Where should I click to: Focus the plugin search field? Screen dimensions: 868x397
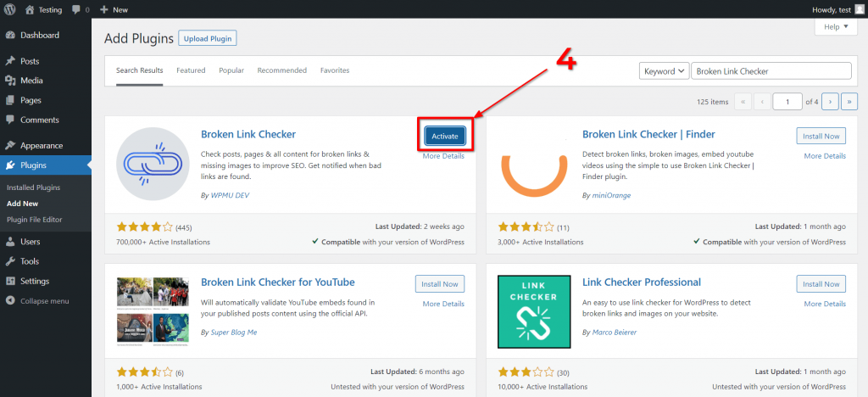click(x=771, y=71)
